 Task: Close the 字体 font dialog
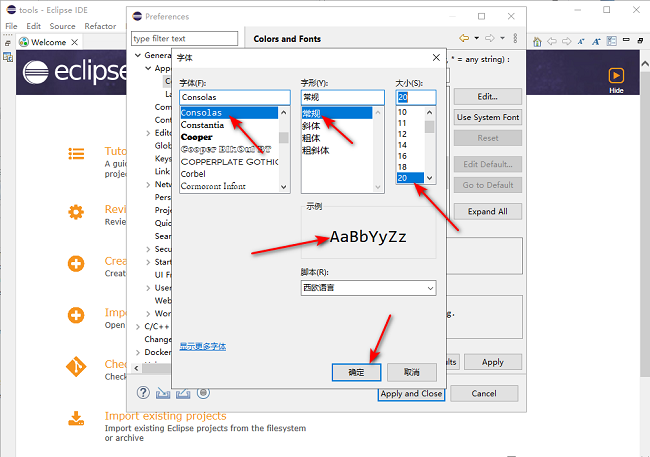point(436,57)
